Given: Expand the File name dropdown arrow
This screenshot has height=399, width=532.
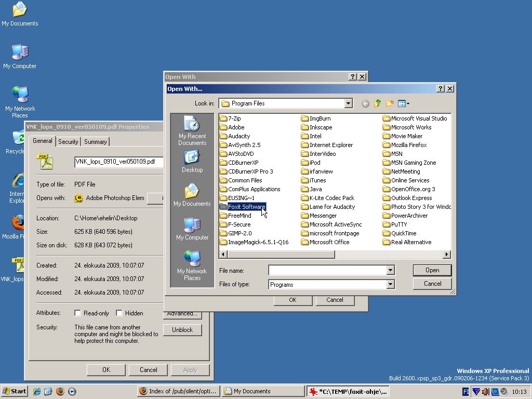Looking at the screenshot, I should 391,270.
